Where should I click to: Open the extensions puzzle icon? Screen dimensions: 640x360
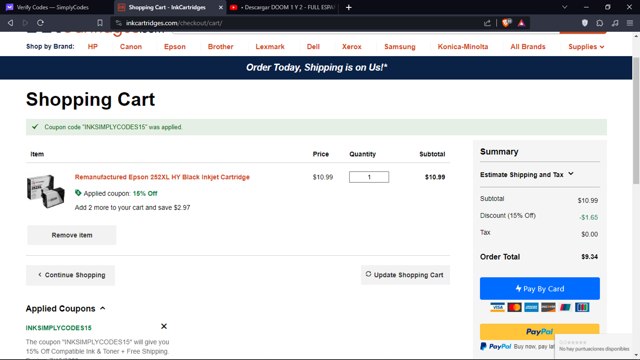coord(600,23)
